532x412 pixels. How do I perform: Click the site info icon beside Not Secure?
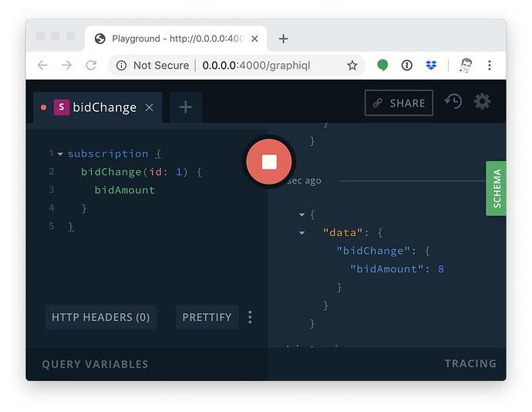(x=121, y=66)
